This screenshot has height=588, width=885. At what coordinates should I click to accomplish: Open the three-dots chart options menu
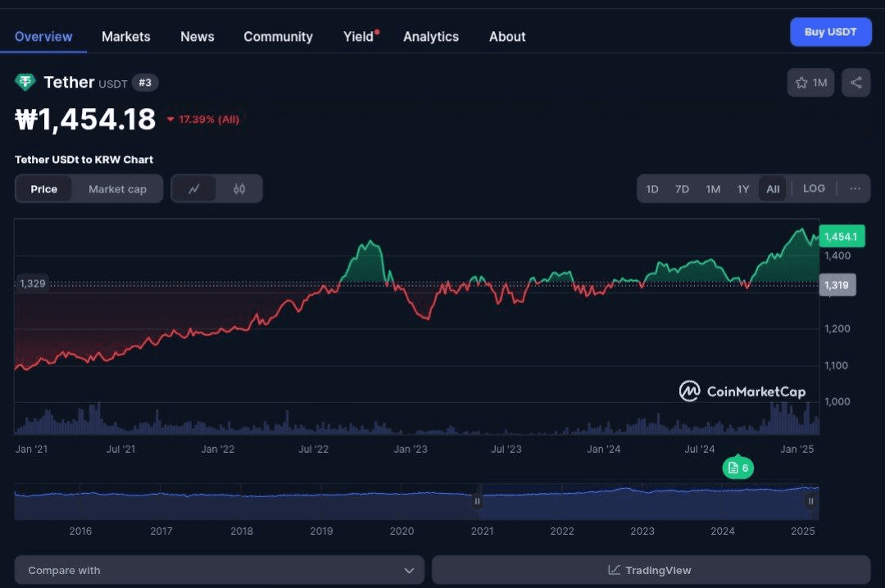855,188
